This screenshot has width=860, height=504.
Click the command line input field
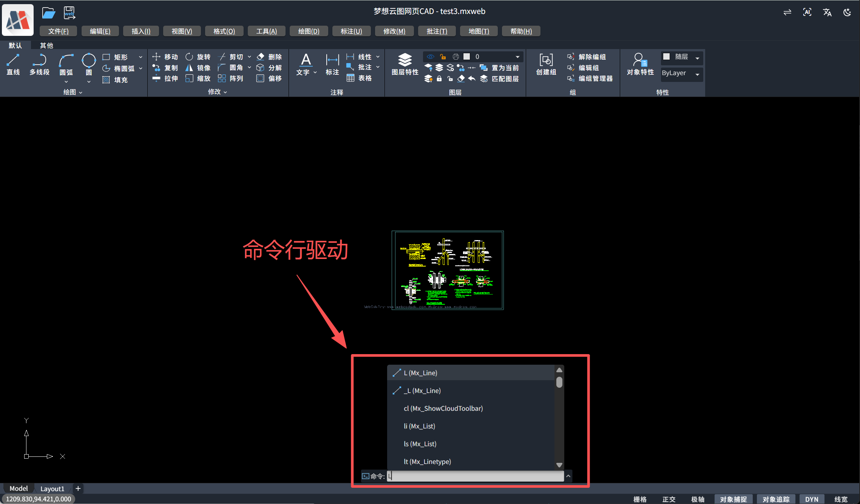[475, 476]
